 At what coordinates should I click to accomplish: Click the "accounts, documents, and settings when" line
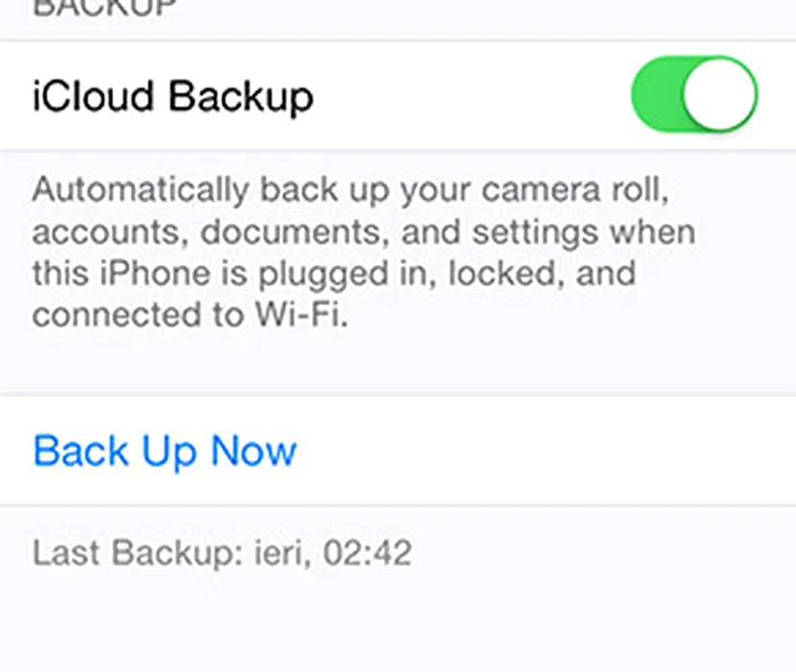pyautogui.click(x=363, y=232)
